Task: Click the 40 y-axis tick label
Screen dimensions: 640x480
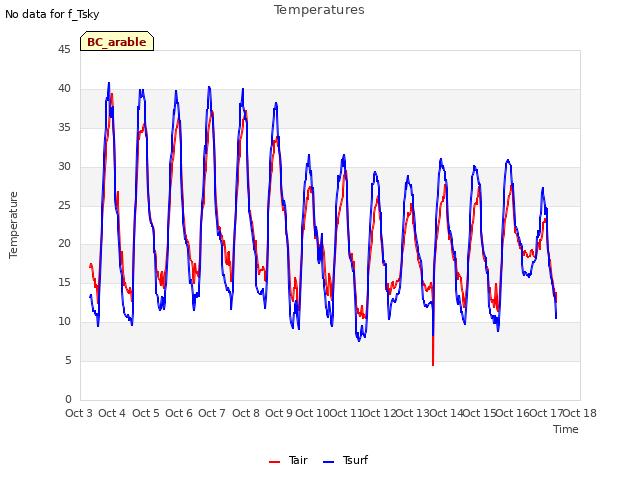Action: [64, 89]
